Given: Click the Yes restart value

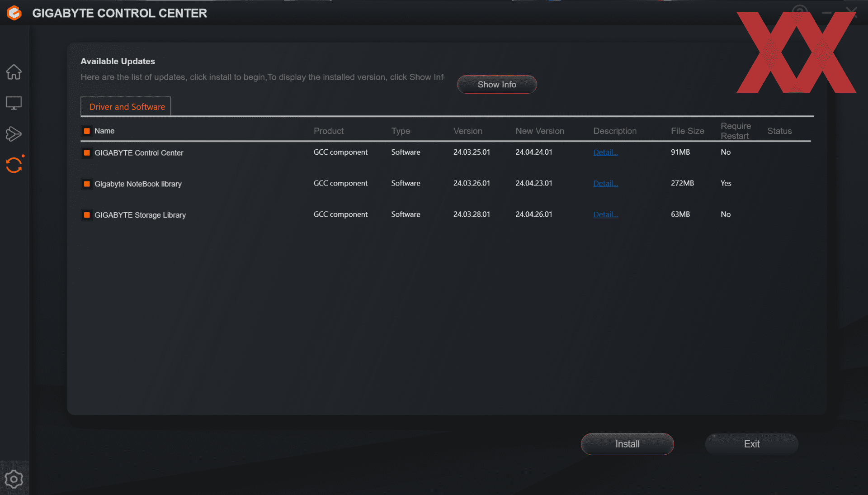Looking at the screenshot, I should tap(726, 184).
